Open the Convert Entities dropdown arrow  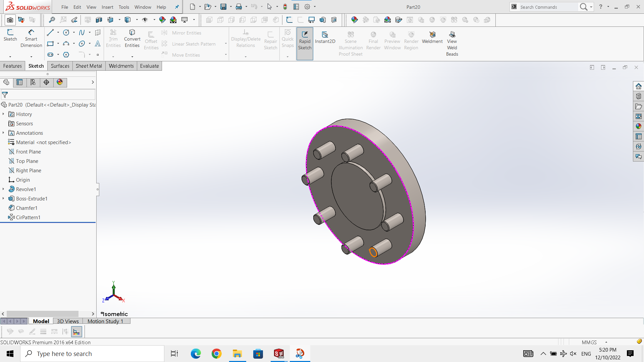tap(132, 57)
